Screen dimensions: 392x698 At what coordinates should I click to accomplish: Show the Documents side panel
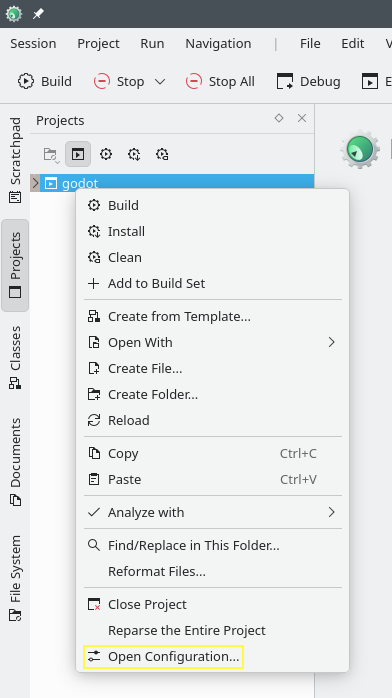[15, 462]
